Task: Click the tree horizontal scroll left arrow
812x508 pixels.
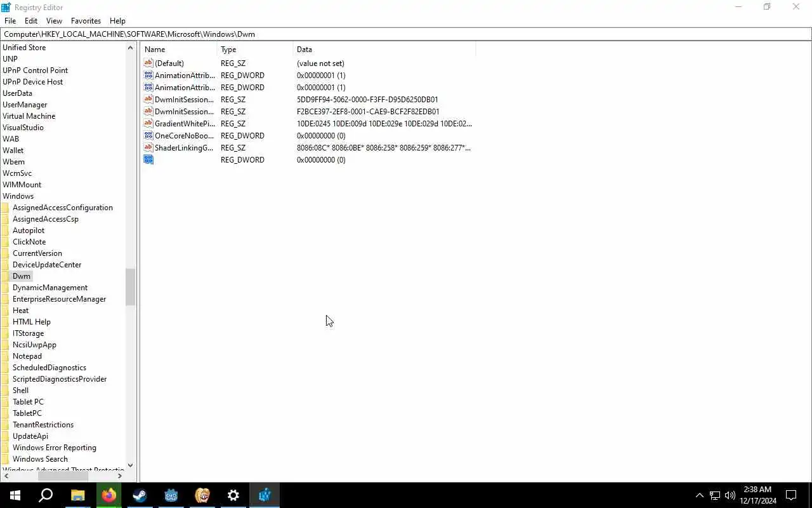Action: [x=6, y=476]
